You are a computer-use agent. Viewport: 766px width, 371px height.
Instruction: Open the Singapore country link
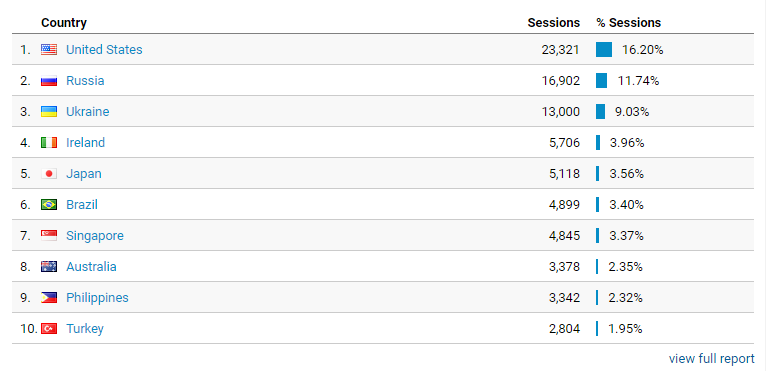click(x=95, y=236)
